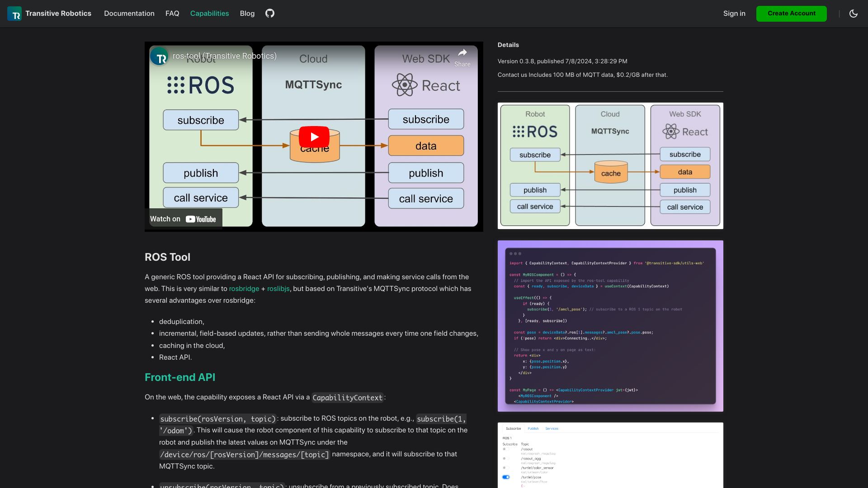Click the Create Account button
This screenshot has width=868, height=488.
(x=792, y=14)
